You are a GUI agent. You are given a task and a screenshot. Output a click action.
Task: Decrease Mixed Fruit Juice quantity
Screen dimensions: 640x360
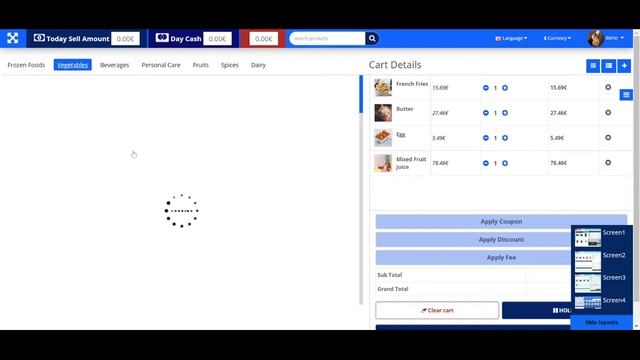(486, 163)
